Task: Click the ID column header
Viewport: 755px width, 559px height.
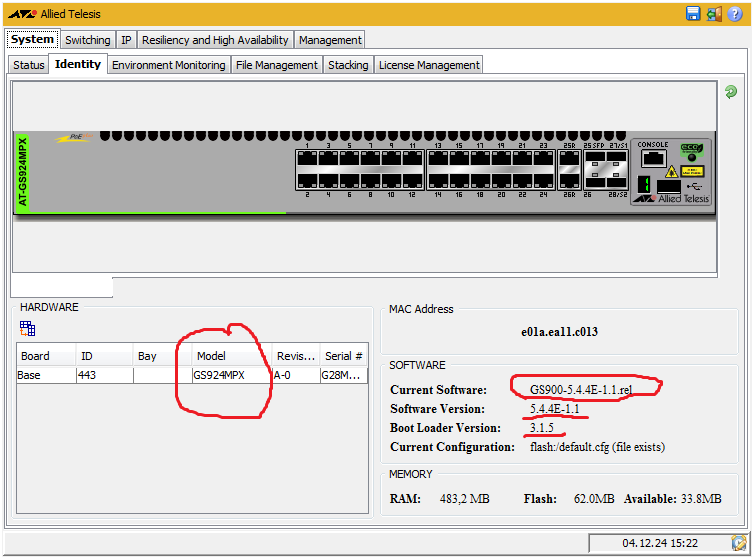Action: point(104,356)
